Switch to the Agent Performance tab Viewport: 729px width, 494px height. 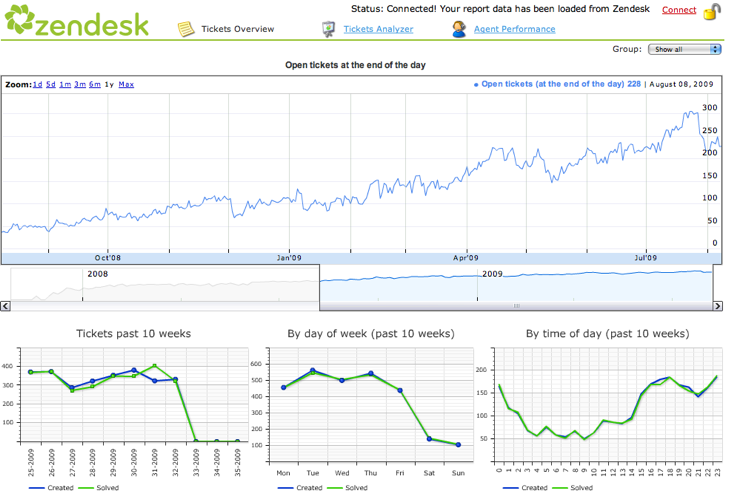click(515, 29)
